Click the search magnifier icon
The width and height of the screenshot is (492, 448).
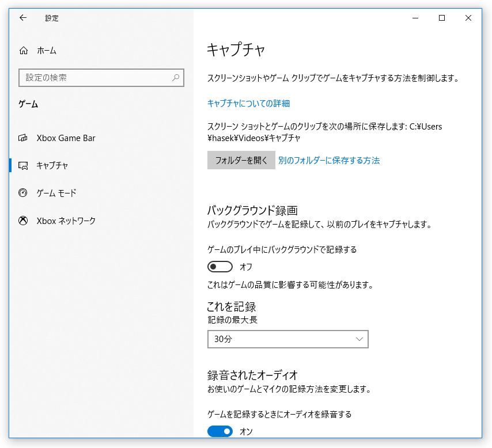[x=176, y=77]
